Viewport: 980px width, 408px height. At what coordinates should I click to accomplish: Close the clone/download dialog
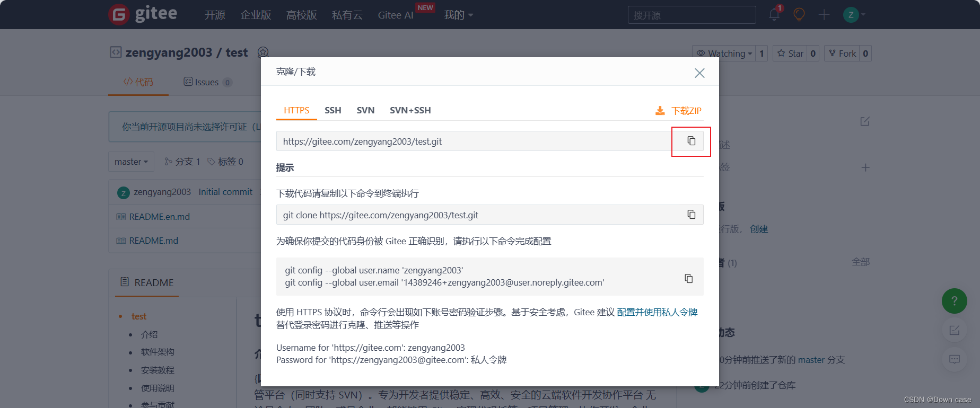699,73
